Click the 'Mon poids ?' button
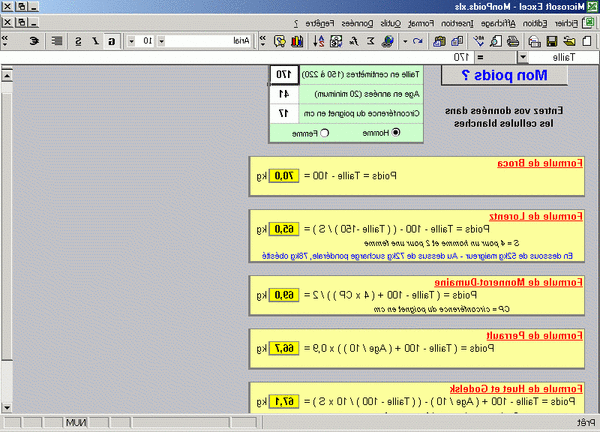Viewport: 600px width, 432px height. coord(504,75)
